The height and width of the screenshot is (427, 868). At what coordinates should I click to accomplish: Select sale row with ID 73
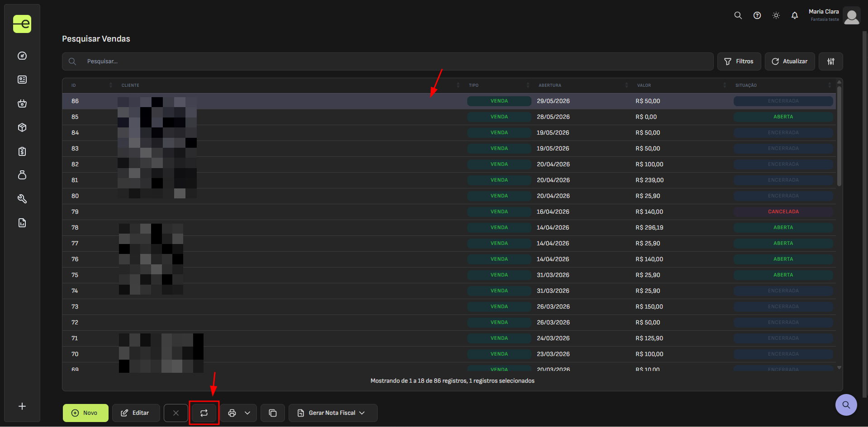point(449,307)
